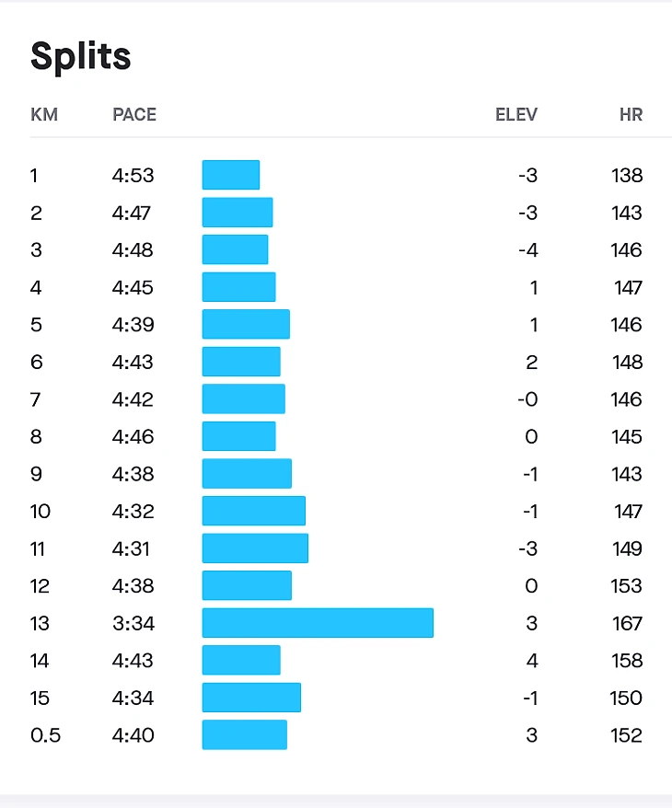Select the 4:32 pace bar at kilometer 10
Screen dimensions: 672x808
[x=254, y=511]
